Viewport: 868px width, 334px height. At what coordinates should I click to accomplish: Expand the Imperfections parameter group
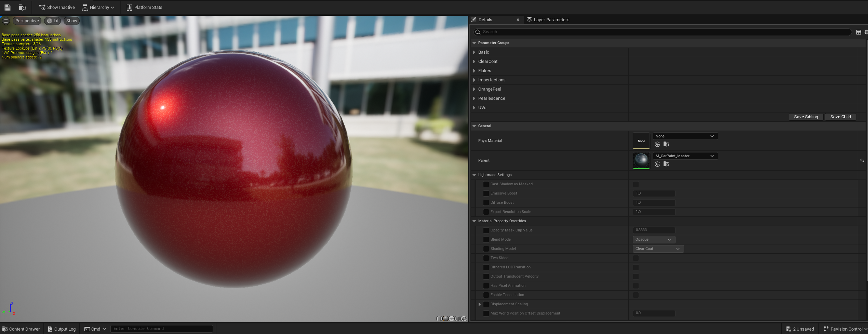[474, 80]
